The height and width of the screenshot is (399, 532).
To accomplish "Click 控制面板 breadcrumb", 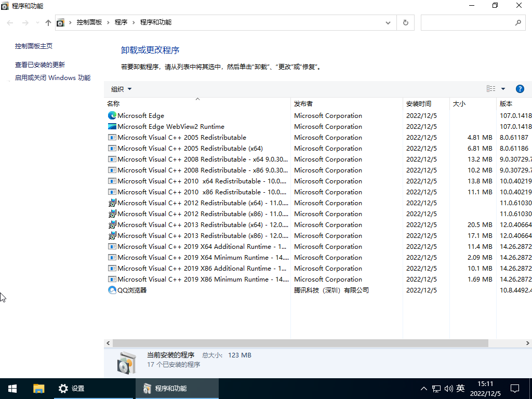I will click(x=89, y=22).
